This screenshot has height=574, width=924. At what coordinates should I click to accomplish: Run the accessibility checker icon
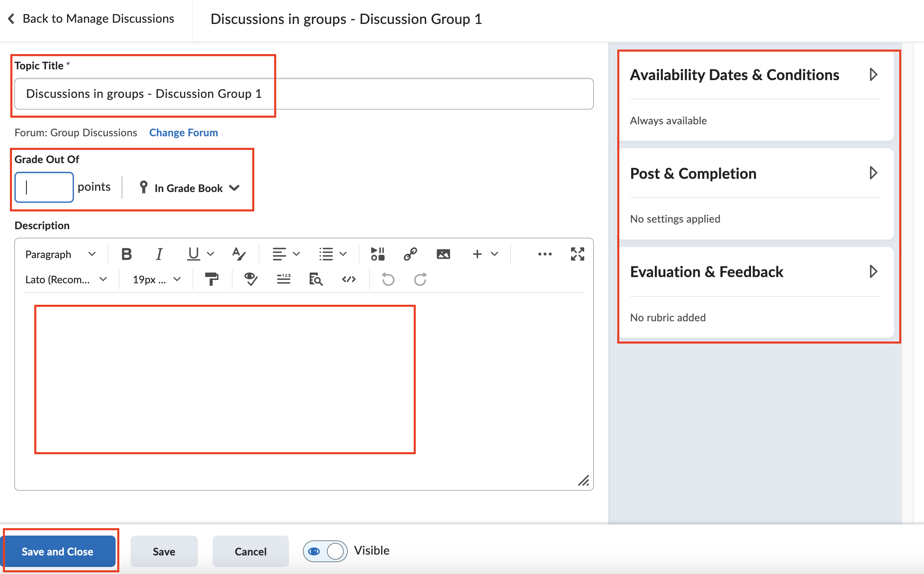[251, 279]
